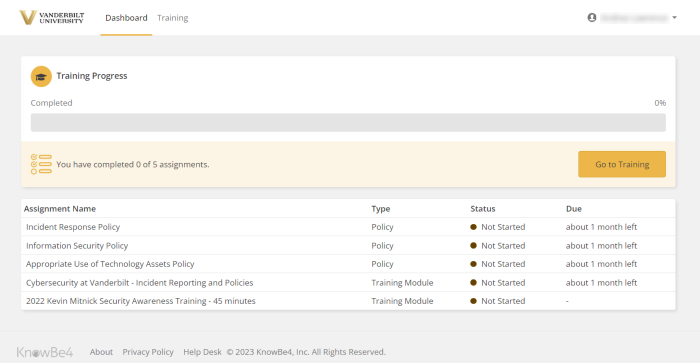Screen dimensions: 700x363
Task: Open the About footer link
Action: (x=101, y=352)
